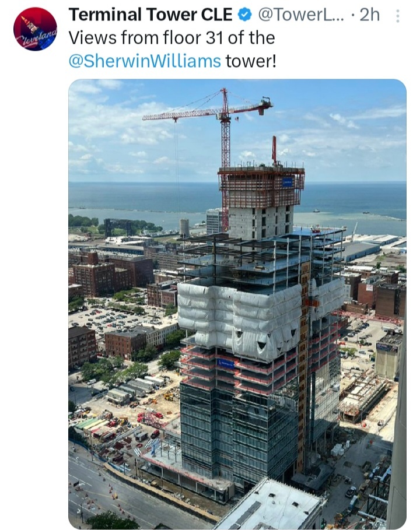Open the tweet's three-dot more options menu

click(x=398, y=16)
